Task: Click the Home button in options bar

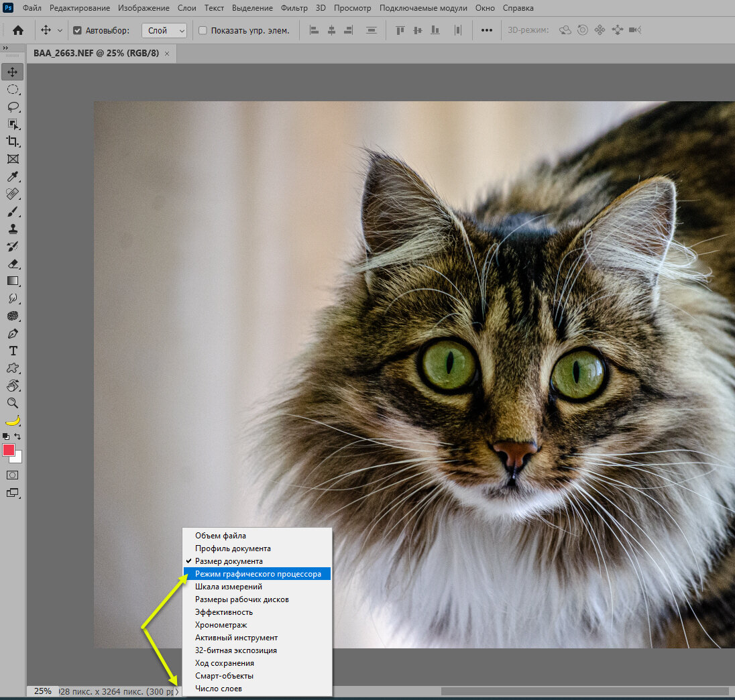Action: (x=18, y=30)
